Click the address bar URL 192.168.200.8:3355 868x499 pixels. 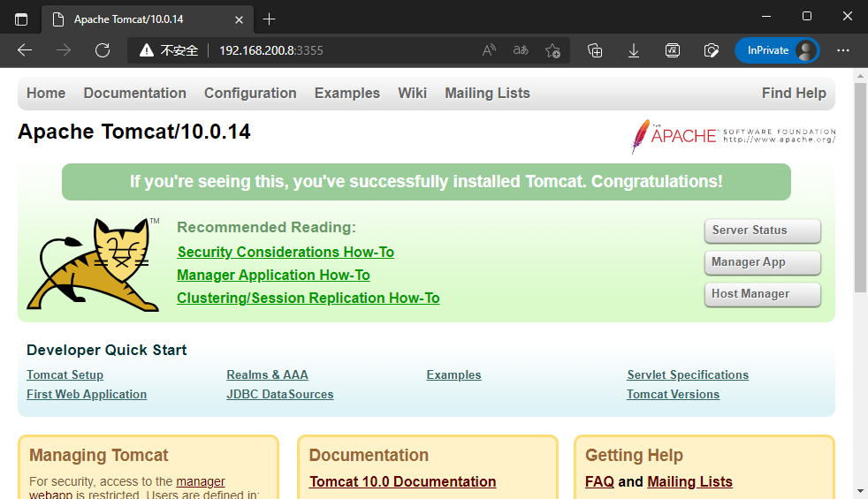click(x=271, y=50)
